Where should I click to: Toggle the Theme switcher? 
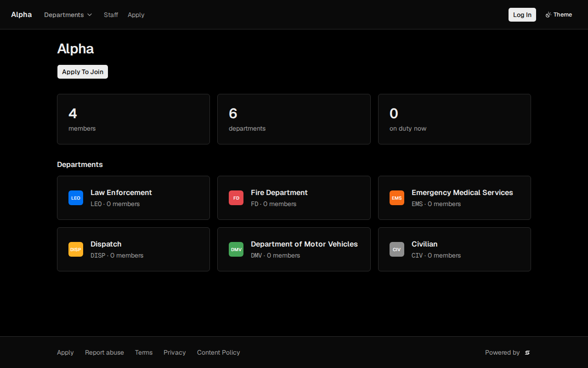559,15
